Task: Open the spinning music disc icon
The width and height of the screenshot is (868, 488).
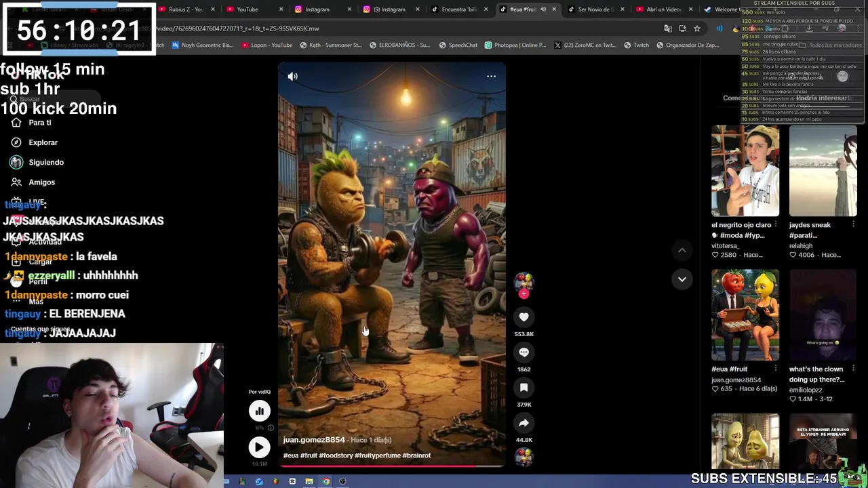Action: click(x=524, y=457)
